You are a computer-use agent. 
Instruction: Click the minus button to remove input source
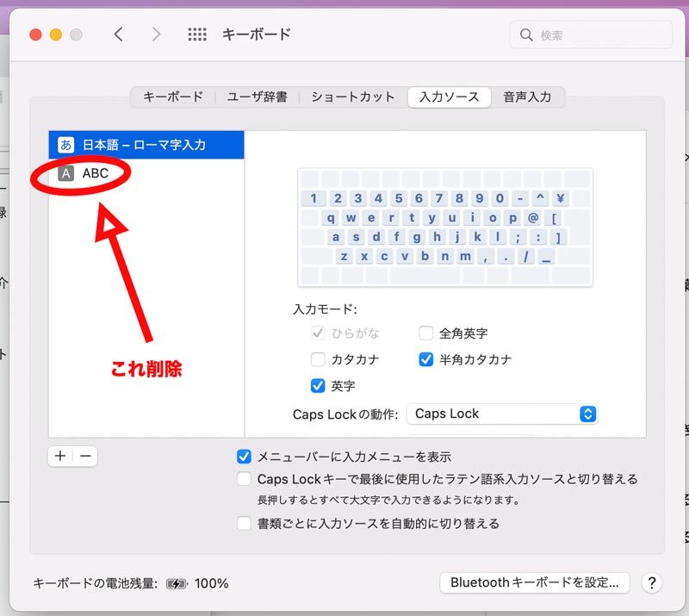tap(85, 457)
